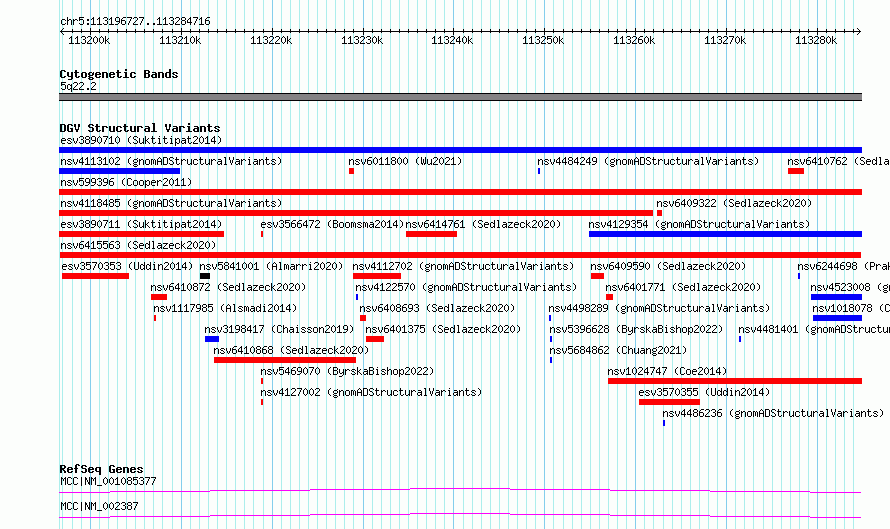This screenshot has width=890, height=529.
Task: Click the red bar under nsv6414761
Action: pos(431,234)
